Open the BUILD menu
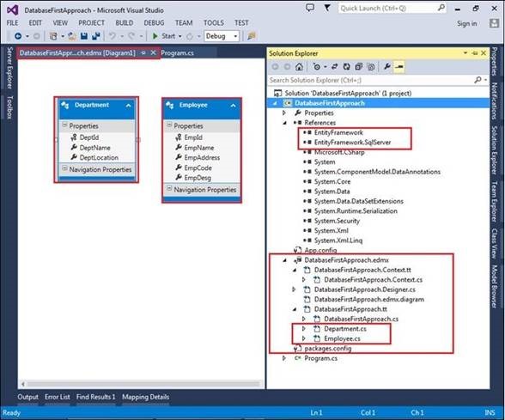The width and height of the screenshot is (505, 420). [x=124, y=23]
